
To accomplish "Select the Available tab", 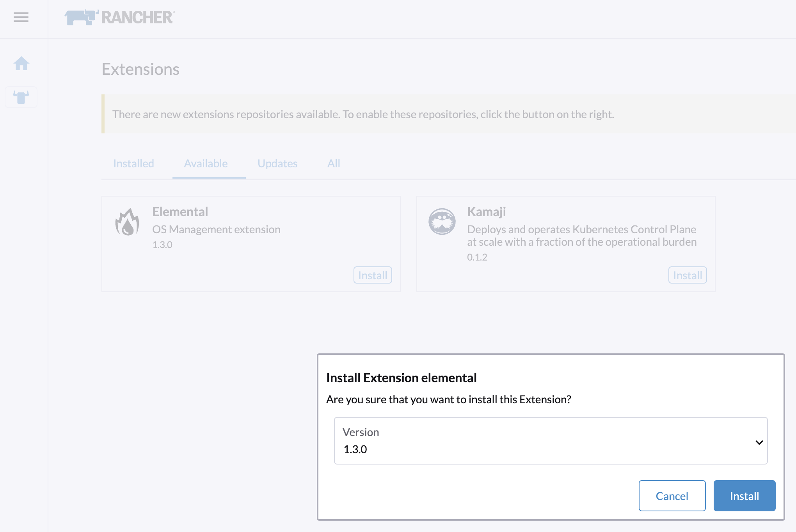I will [206, 163].
